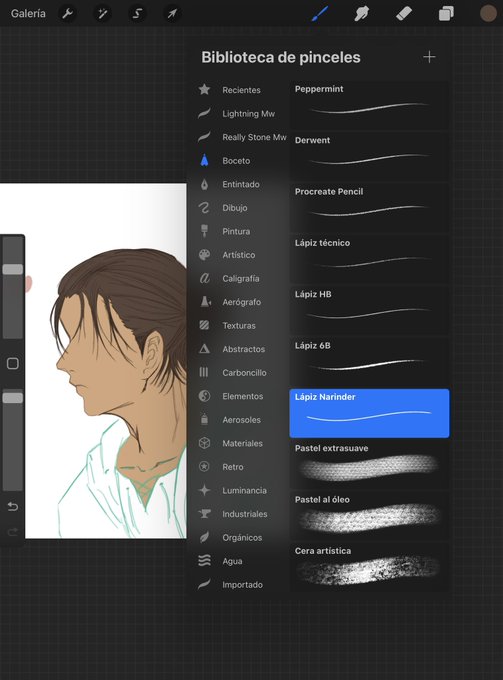Click the Materiales cube icon
This screenshot has width=503, height=680.
[204, 443]
